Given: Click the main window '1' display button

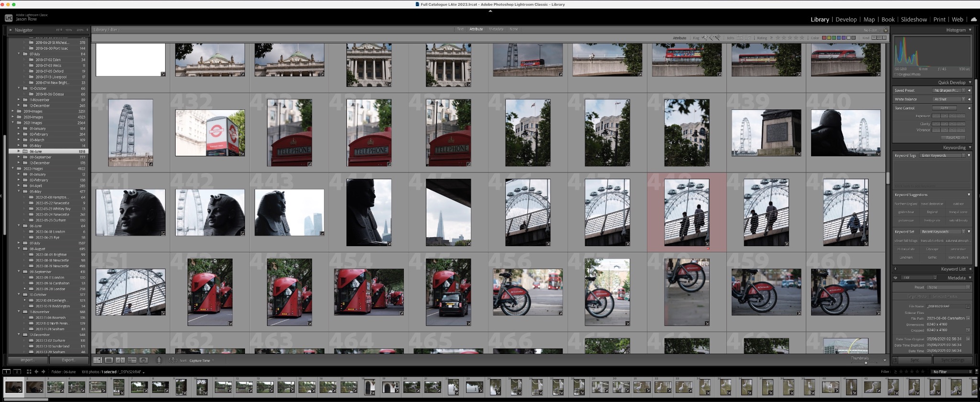Looking at the screenshot, I should pos(6,372).
